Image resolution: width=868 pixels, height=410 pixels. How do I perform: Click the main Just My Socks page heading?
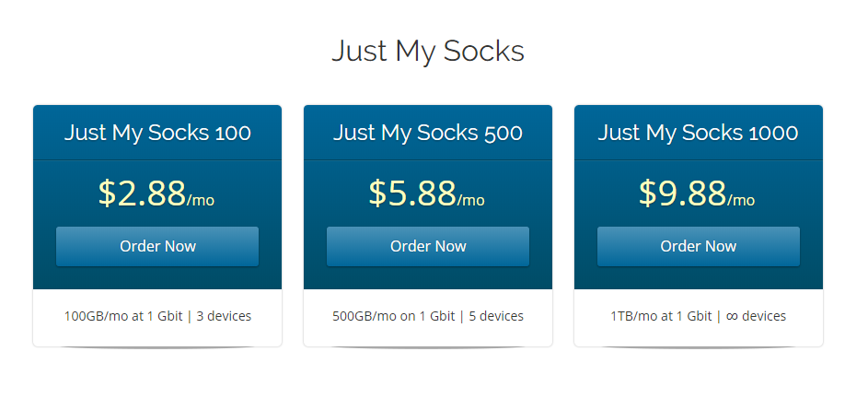tap(428, 51)
